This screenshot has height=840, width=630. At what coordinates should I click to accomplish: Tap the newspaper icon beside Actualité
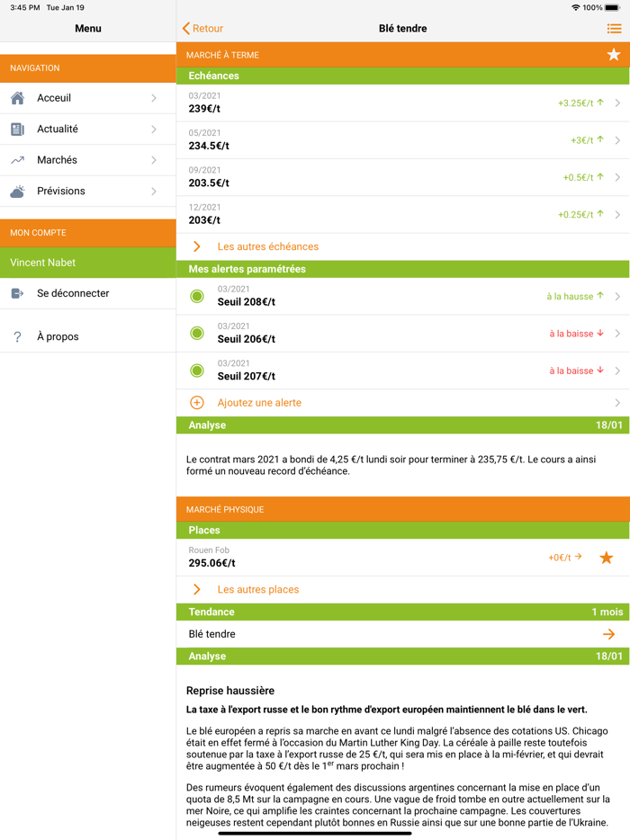click(x=18, y=130)
